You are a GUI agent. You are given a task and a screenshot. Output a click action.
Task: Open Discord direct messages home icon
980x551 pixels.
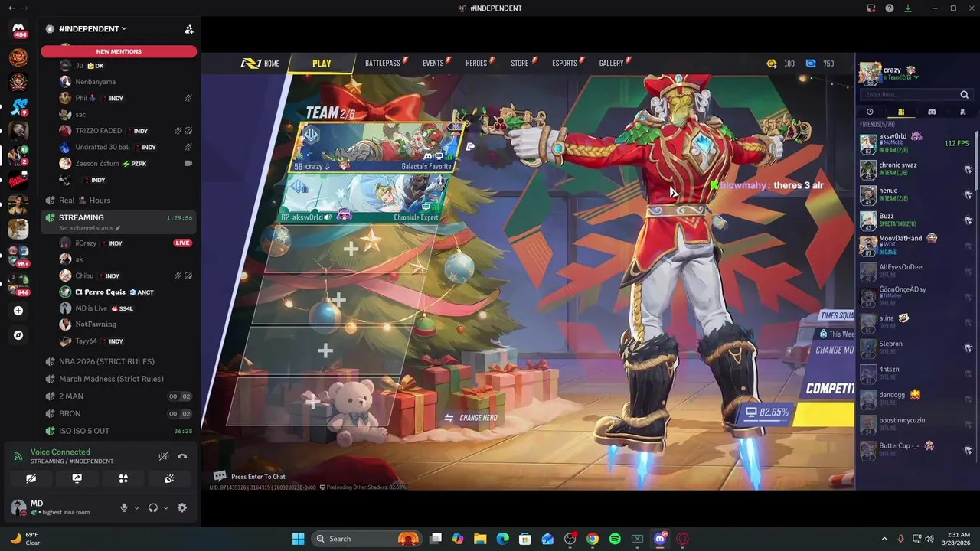[x=18, y=30]
